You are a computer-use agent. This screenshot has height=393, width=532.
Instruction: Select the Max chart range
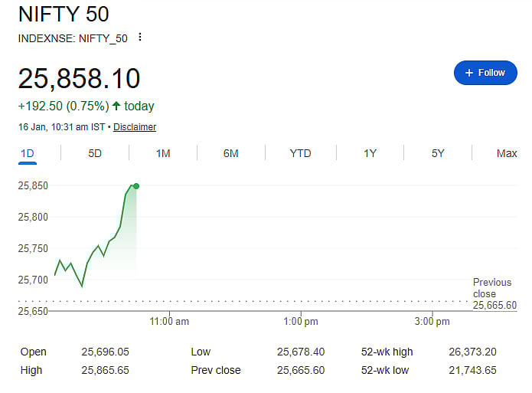click(x=507, y=153)
